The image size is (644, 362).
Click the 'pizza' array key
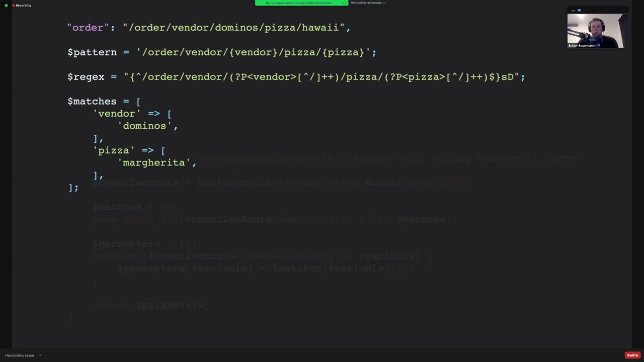click(114, 150)
